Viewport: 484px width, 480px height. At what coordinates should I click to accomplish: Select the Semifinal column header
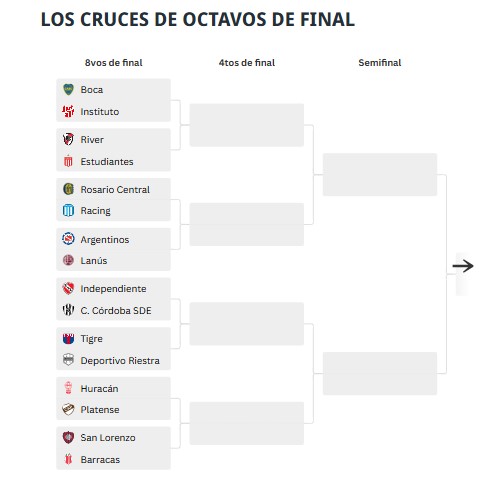coord(380,63)
